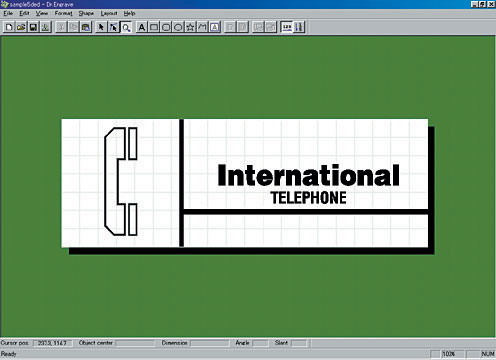
Task: Select the Text tool labeled A
Action: 141,27
